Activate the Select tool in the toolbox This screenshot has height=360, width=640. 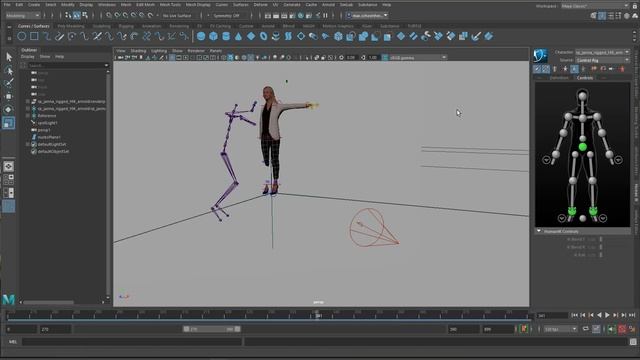coord(9,57)
